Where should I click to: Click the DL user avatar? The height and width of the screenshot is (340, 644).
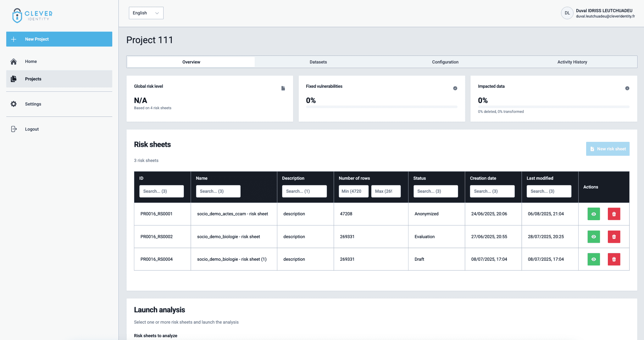coord(567,13)
